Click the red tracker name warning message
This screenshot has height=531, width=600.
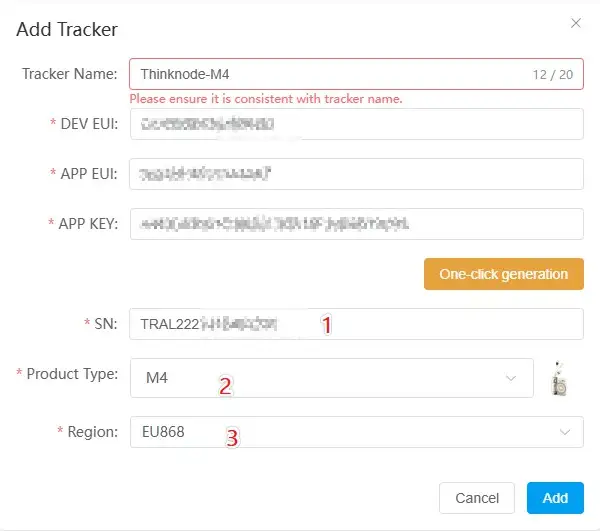click(x=265, y=99)
